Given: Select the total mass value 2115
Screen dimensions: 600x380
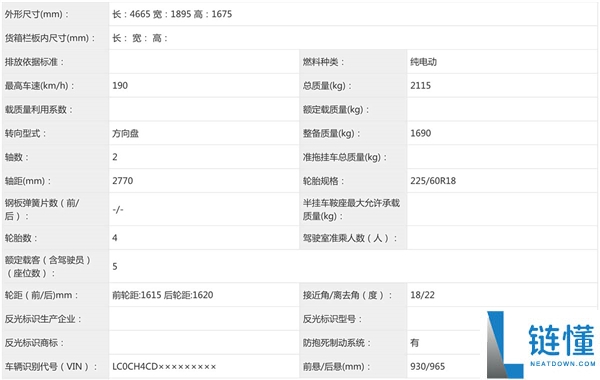Looking at the screenshot, I should tap(421, 86).
